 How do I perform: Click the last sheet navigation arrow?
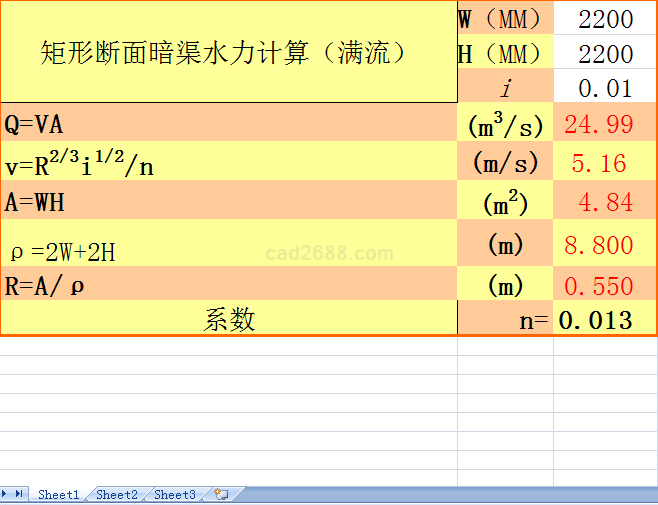pyautogui.click(x=19, y=494)
